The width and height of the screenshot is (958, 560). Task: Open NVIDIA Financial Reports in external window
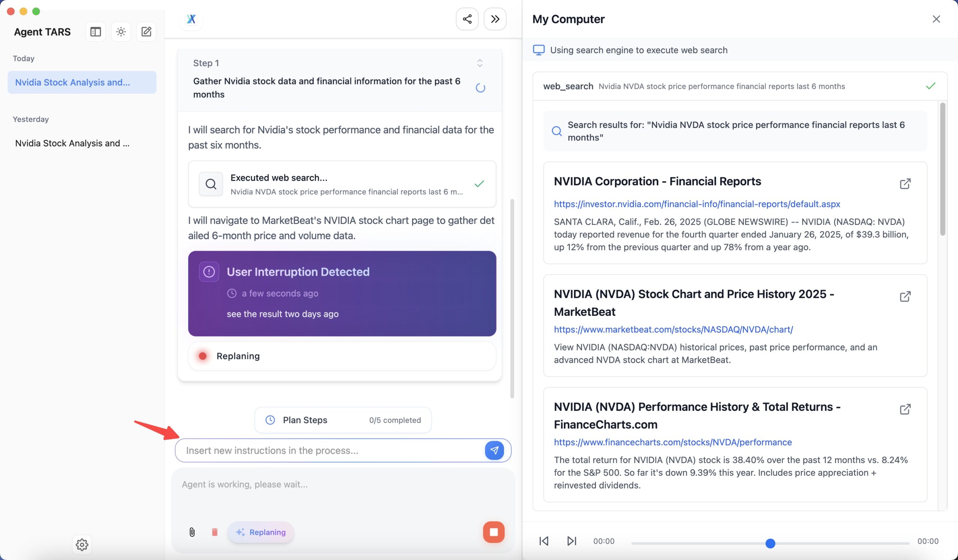tap(905, 184)
